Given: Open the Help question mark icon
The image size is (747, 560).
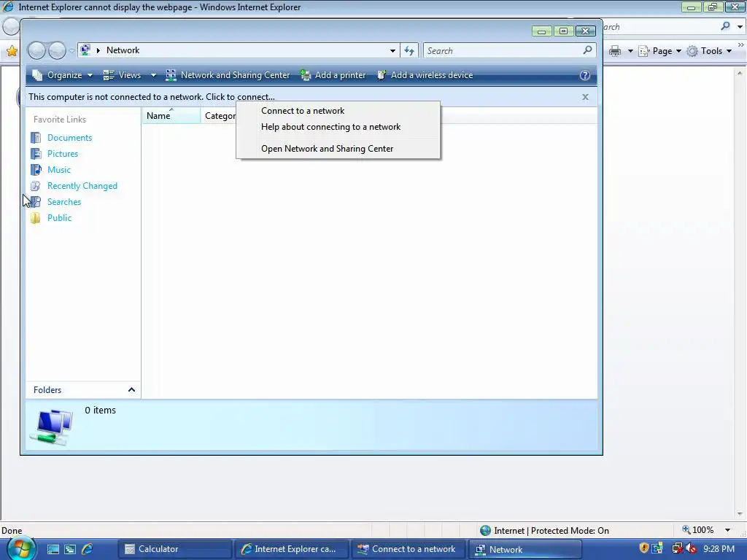Looking at the screenshot, I should click(x=584, y=75).
